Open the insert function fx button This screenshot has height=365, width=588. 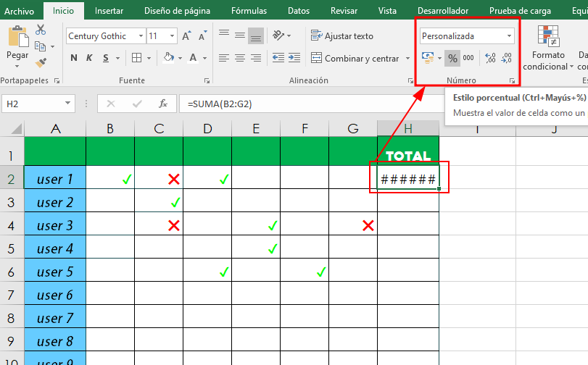pos(164,104)
